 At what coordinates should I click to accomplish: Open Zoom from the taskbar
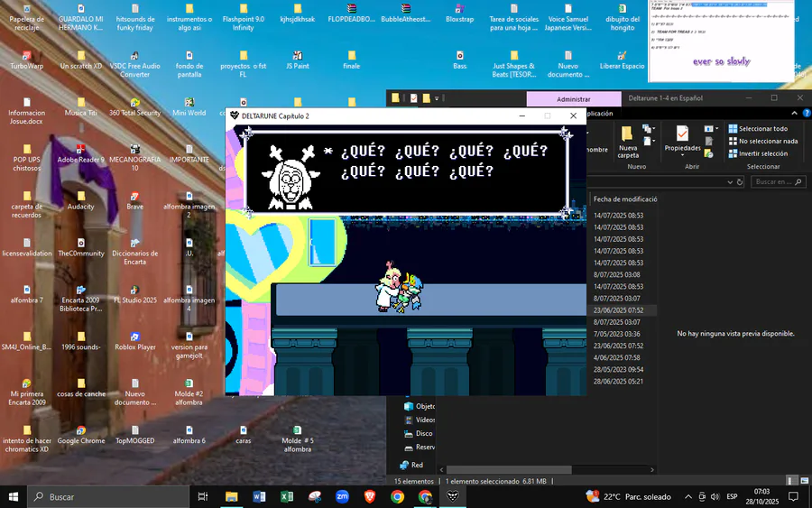(x=342, y=496)
